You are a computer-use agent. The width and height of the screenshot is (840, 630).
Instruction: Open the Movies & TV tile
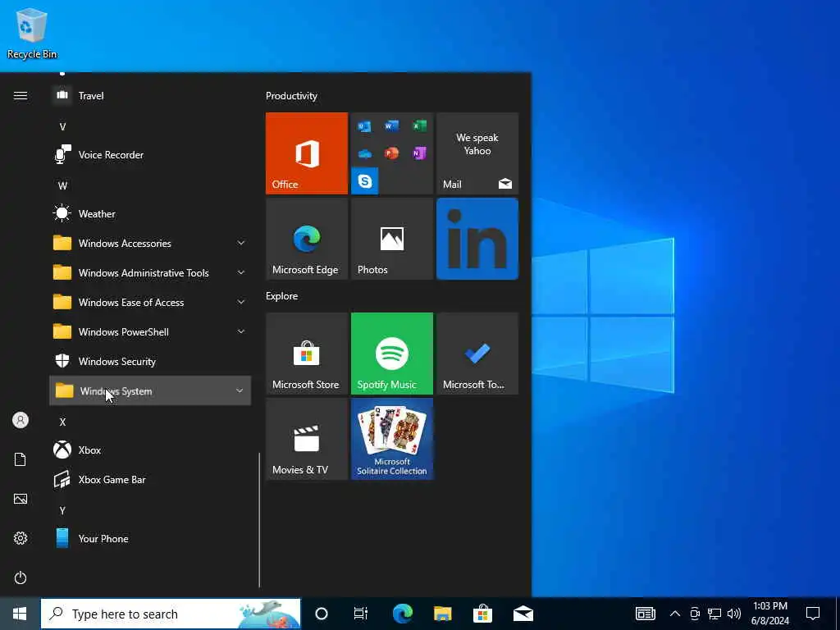point(307,439)
